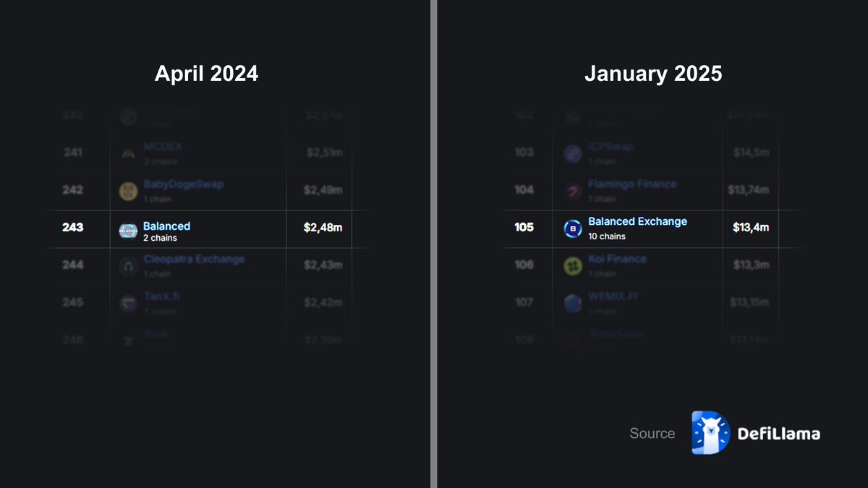Viewport: 868px width, 488px height.
Task: Click the $13,15m value for WEMIX.FI
Action: click(x=748, y=302)
